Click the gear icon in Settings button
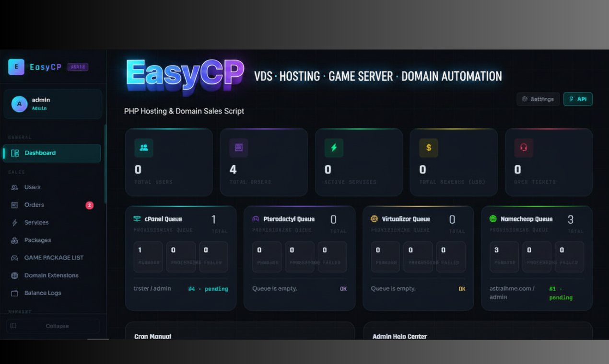 coord(525,99)
